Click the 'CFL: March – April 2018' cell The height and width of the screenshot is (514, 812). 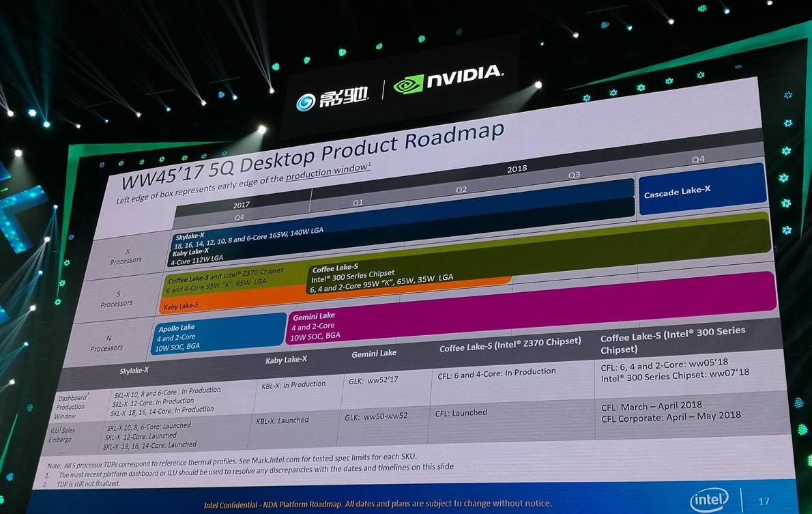pos(651,405)
